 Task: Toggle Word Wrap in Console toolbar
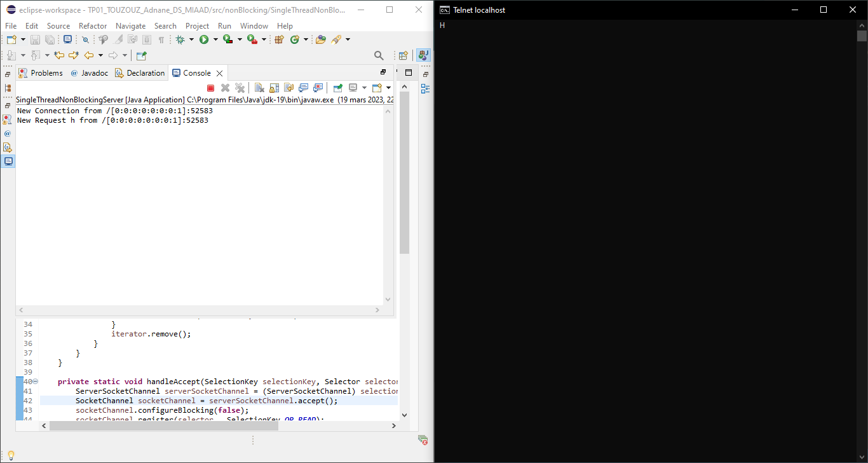(x=289, y=88)
